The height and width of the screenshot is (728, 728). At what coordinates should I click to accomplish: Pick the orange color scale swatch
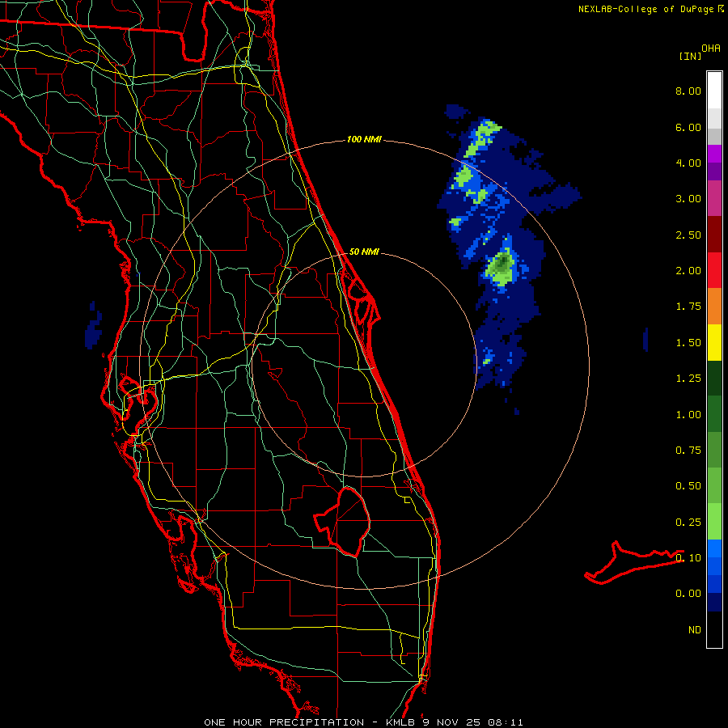click(x=714, y=307)
